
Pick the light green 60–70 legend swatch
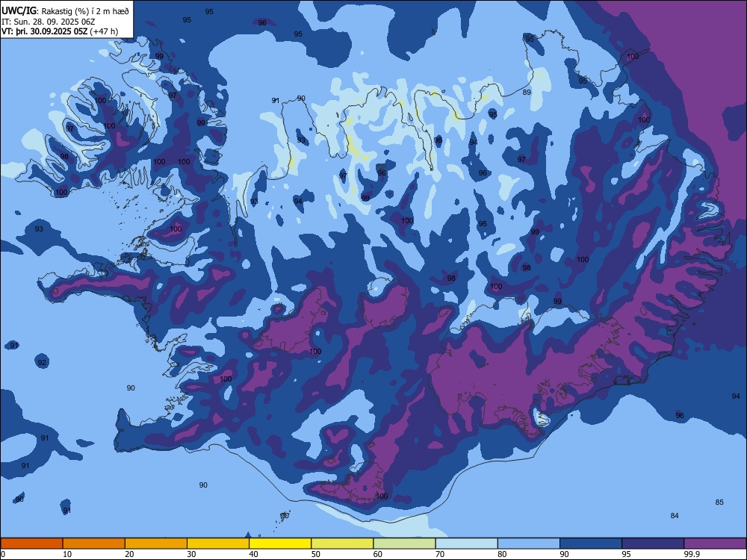[404, 544]
